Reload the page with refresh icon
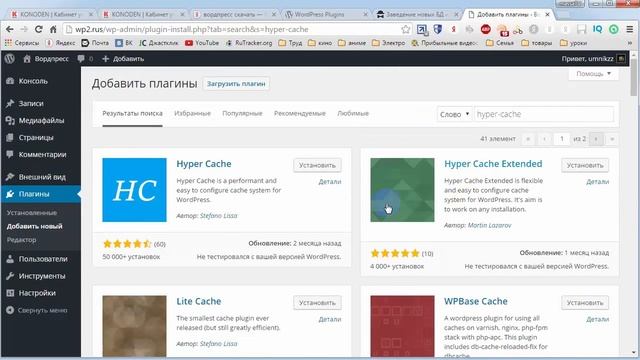This screenshot has height=360, width=640. (38, 29)
